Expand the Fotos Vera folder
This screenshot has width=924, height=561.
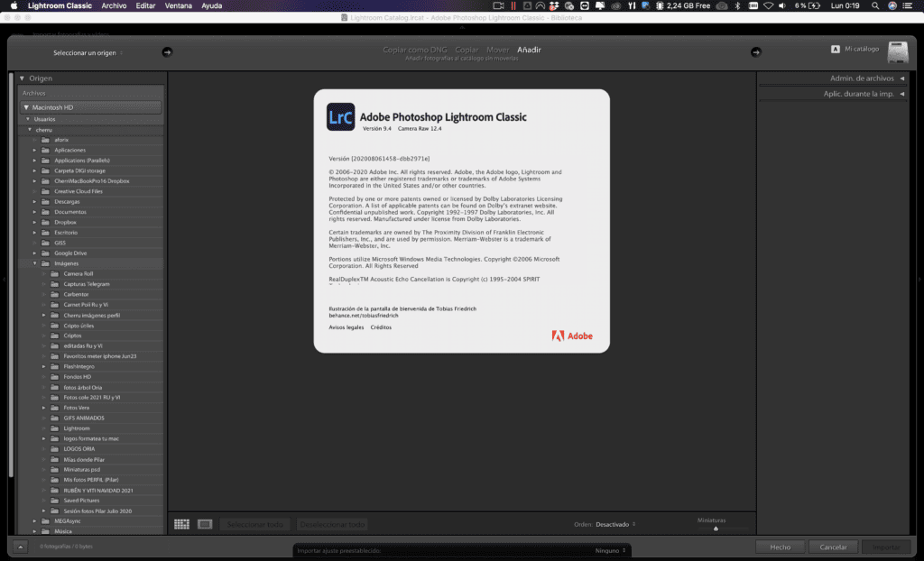43,408
